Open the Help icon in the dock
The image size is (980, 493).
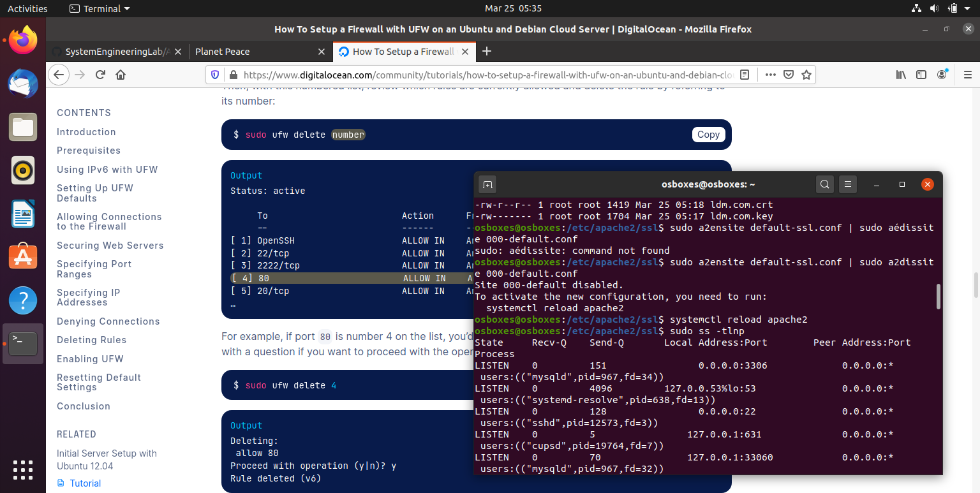pos(23,300)
